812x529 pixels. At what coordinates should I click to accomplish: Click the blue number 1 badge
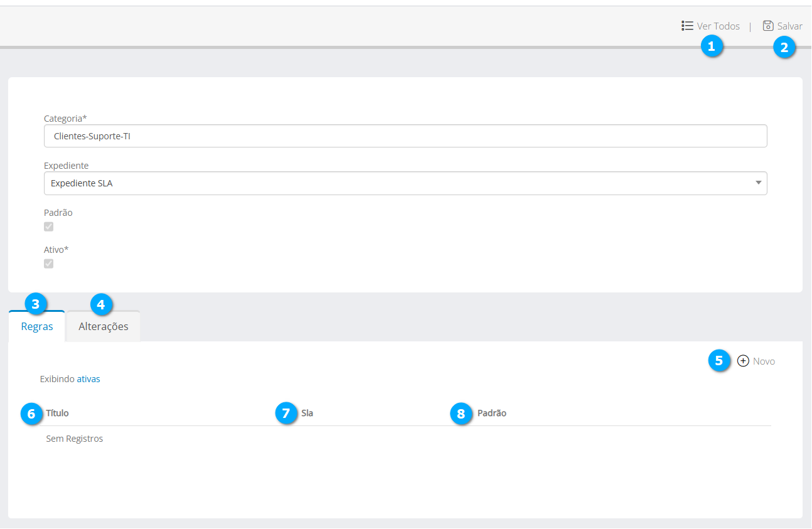coord(712,46)
